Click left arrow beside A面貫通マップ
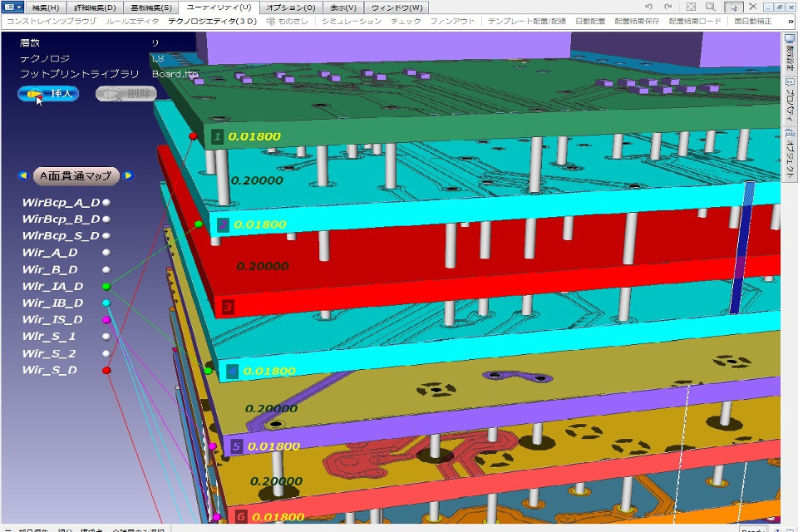Screen dimensions: 798x532 24,175
